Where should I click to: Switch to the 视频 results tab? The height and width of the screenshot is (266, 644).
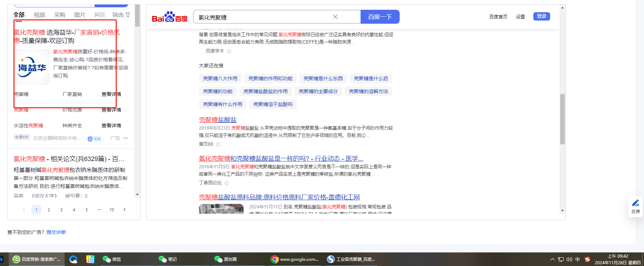click(x=39, y=15)
